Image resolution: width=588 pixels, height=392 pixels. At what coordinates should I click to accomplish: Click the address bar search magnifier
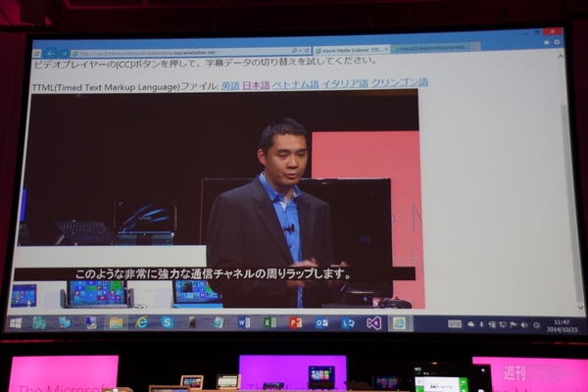295,51
